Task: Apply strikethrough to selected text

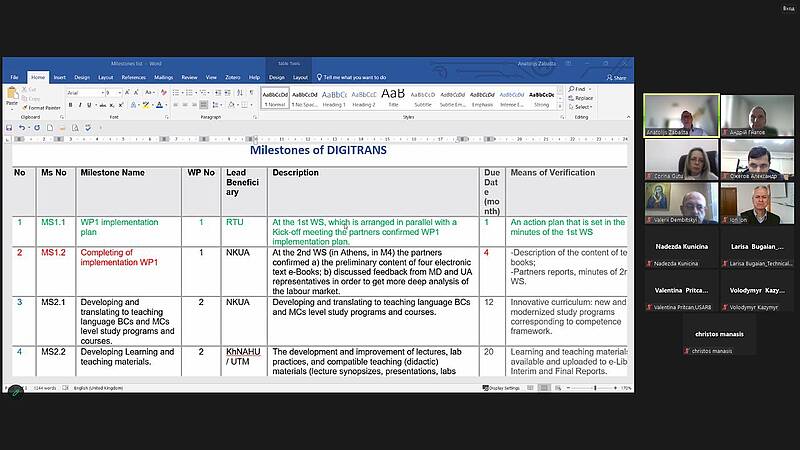Action: [x=103, y=105]
